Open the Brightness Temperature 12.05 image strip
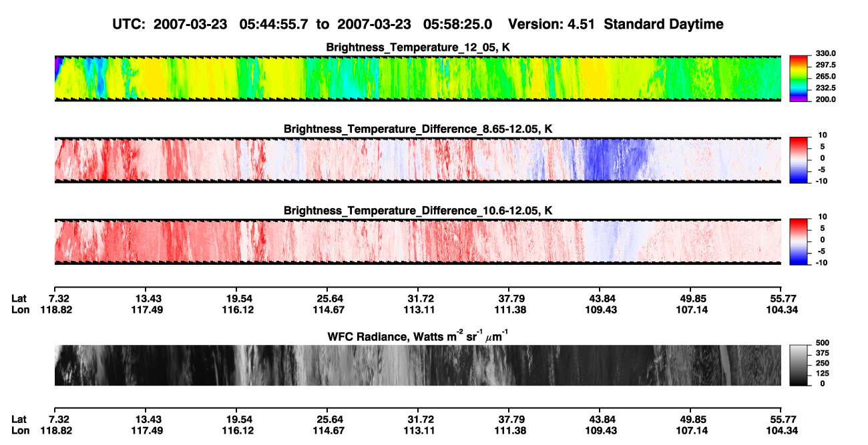 pyautogui.click(x=417, y=79)
